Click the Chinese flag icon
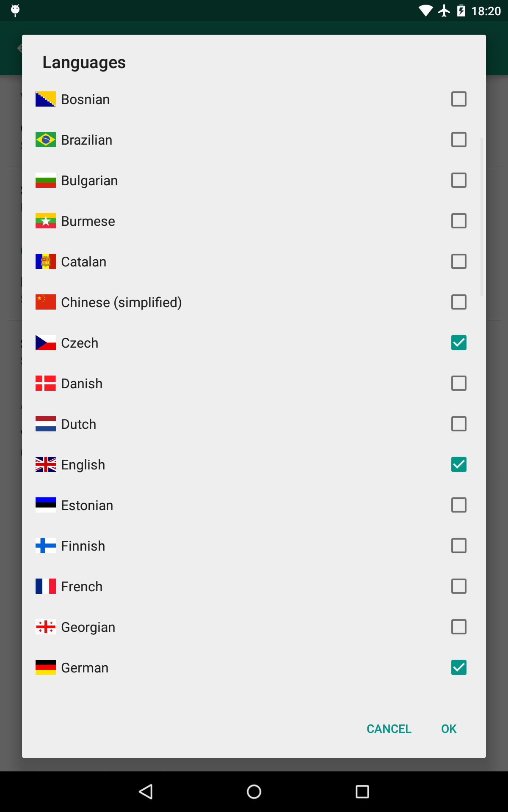This screenshot has height=812, width=508. 46,302
